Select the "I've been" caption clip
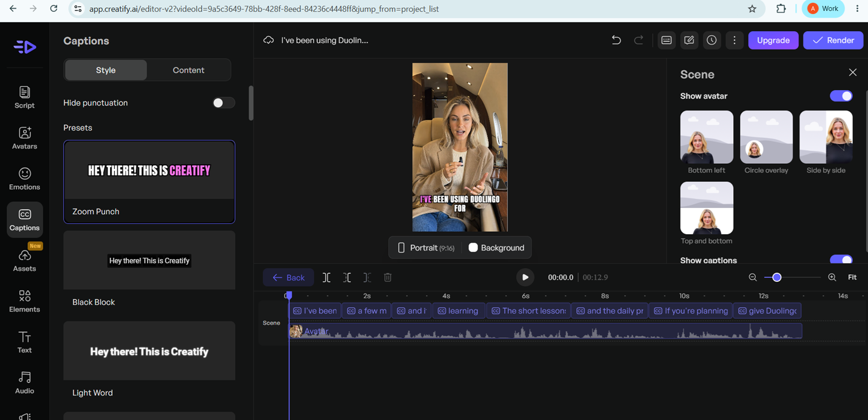Viewport: 868px width, 420px height. [x=315, y=311]
